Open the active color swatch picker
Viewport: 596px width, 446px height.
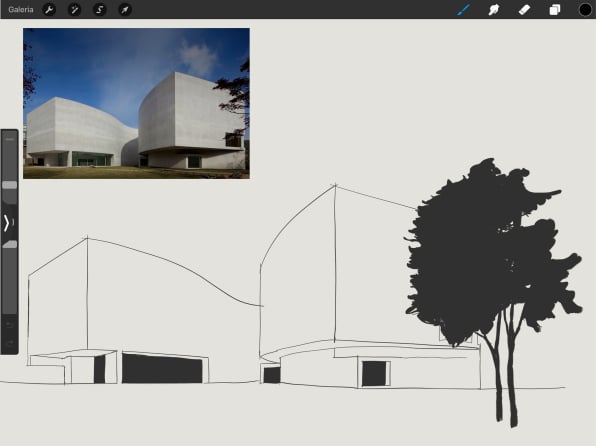click(585, 10)
